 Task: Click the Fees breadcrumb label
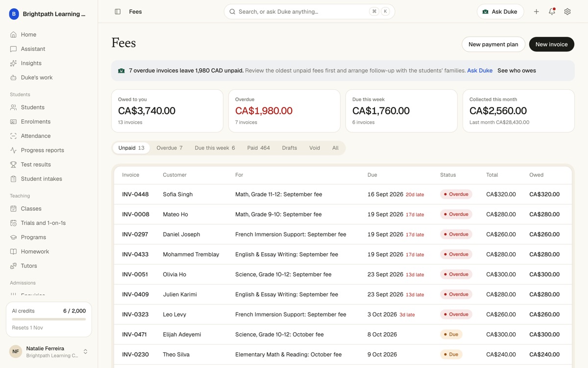(x=135, y=11)
